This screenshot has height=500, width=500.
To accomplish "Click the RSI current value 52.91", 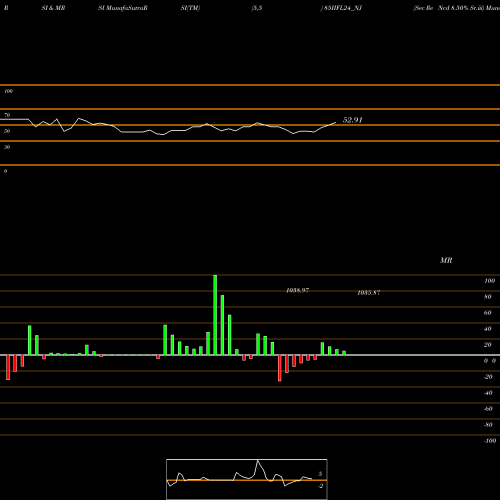I will (x=352, y=120).
